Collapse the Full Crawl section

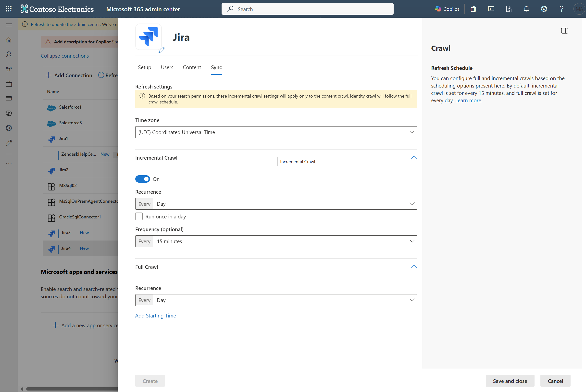tap(414, 266)
